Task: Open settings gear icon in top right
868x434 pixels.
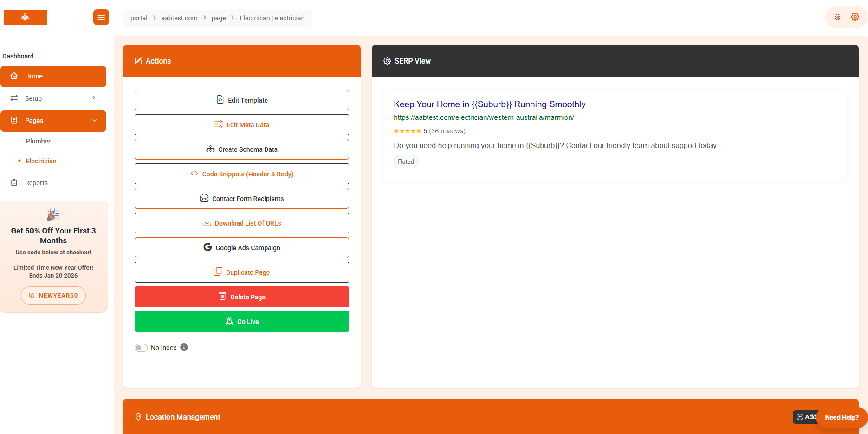Action: (855, 17)
